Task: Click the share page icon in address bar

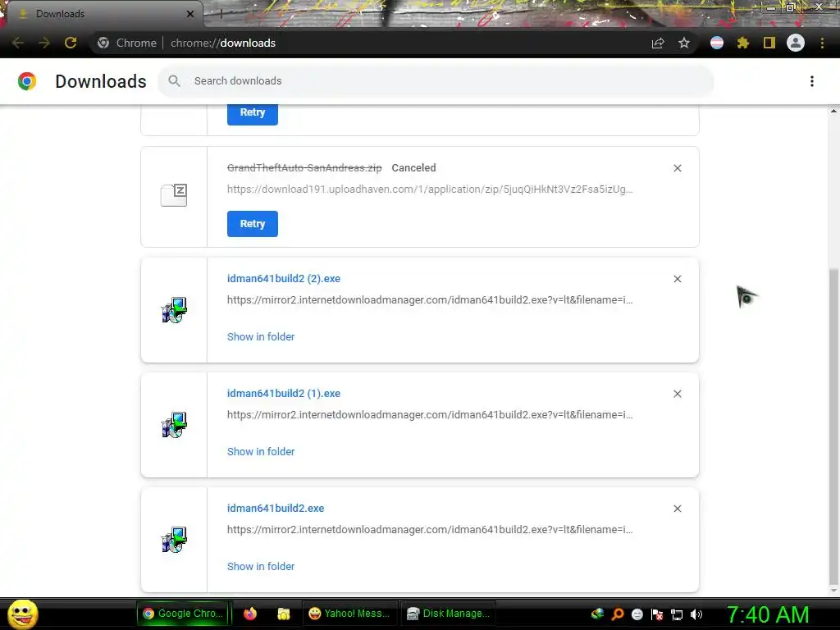Action: coord(658,43)
